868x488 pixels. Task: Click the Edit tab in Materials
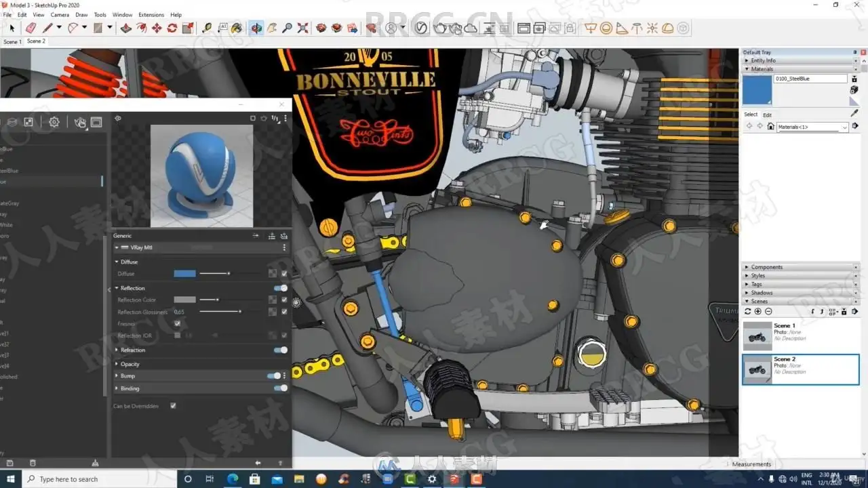[x=767, y=115]
